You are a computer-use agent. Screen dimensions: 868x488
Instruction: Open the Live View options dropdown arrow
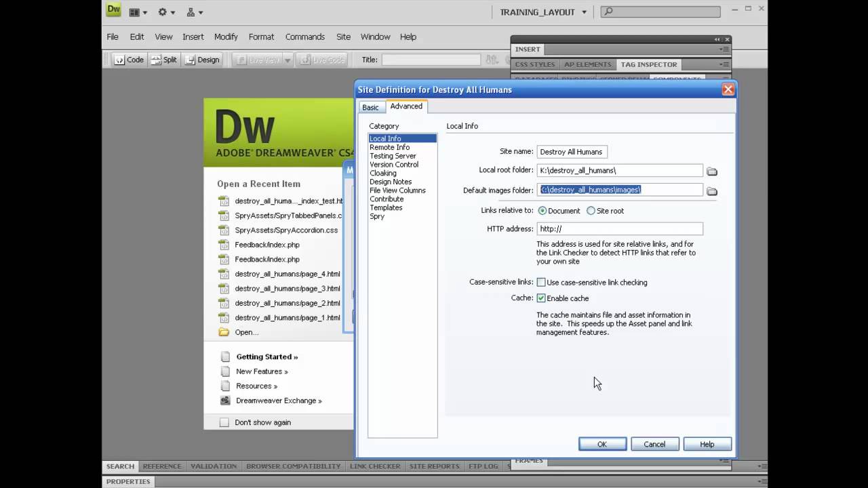[288, 60]
